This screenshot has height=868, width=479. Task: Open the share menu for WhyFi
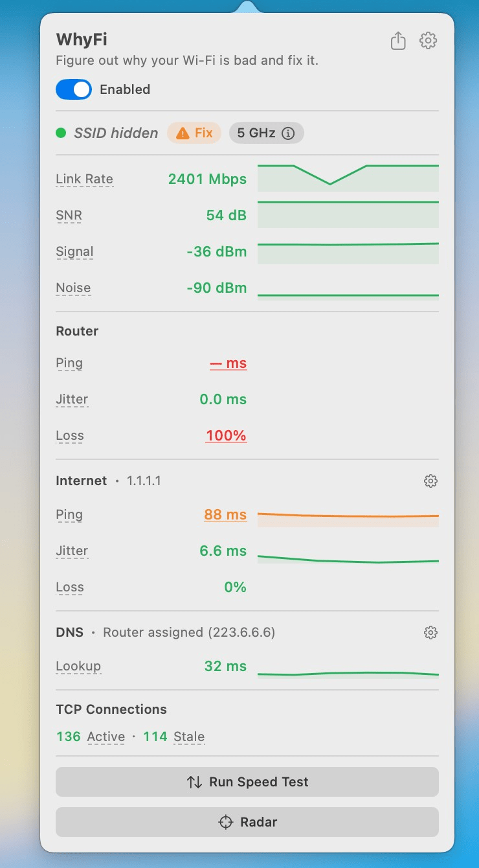click(x=397, y=40)
